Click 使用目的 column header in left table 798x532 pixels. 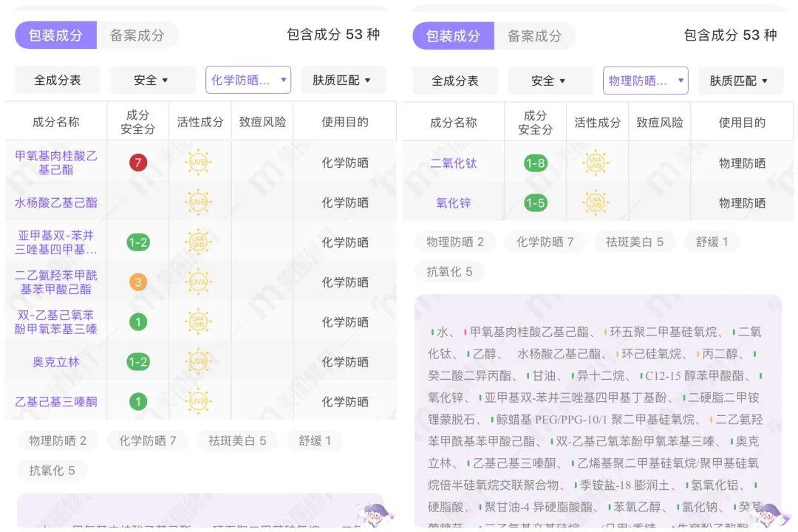click(x=344, y=122)
